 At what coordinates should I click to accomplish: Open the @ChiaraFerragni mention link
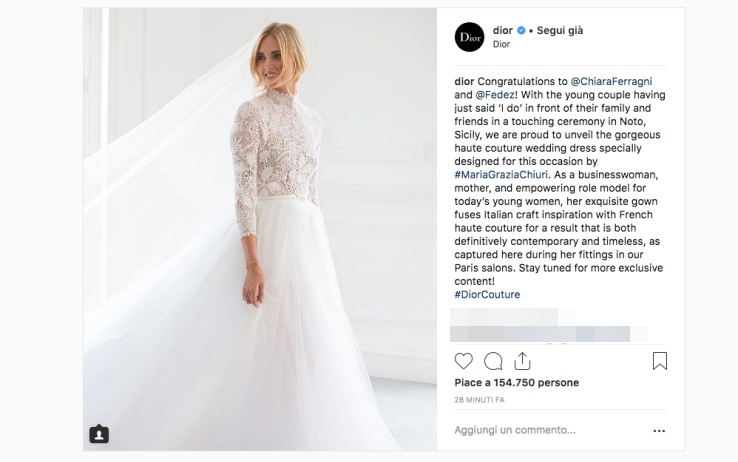611,81
